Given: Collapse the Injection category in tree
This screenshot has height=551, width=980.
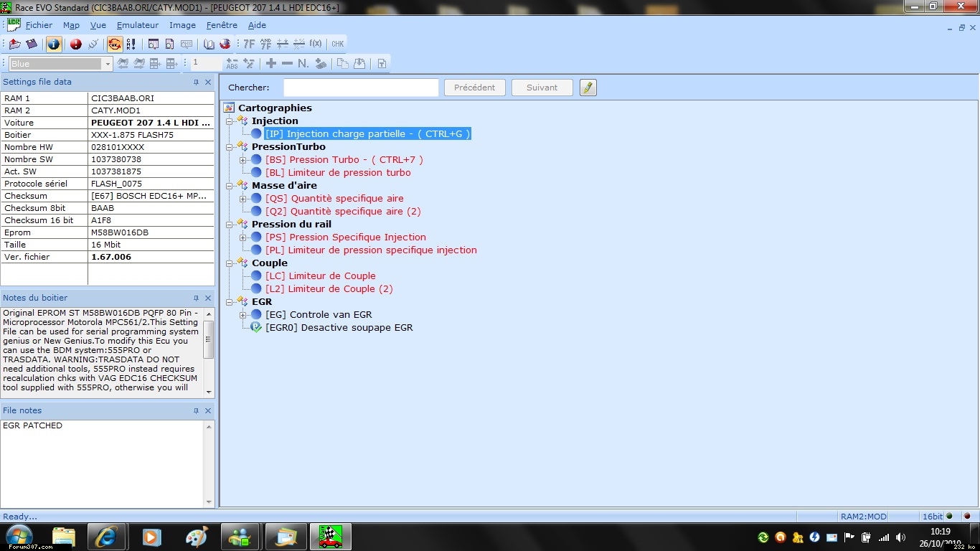Looking at the screenshot, I should pyautogui.click(x=230, y=121).
